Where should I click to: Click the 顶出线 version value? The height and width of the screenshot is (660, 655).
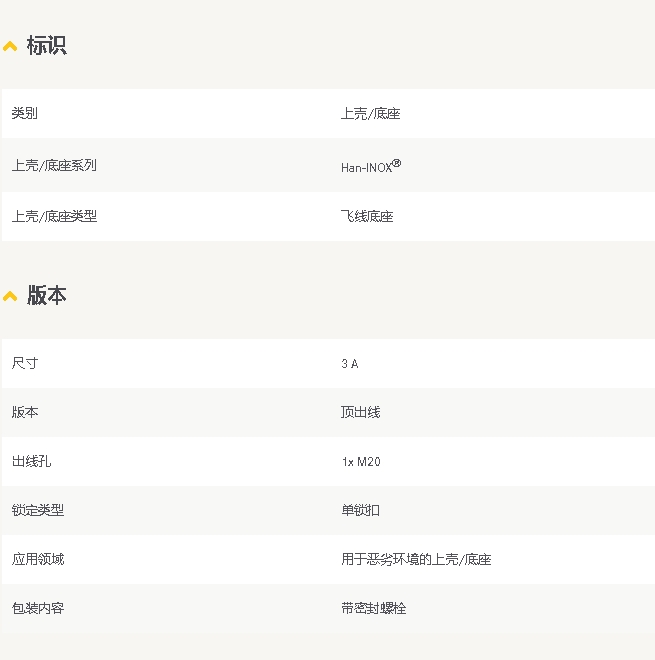[360, 412]
